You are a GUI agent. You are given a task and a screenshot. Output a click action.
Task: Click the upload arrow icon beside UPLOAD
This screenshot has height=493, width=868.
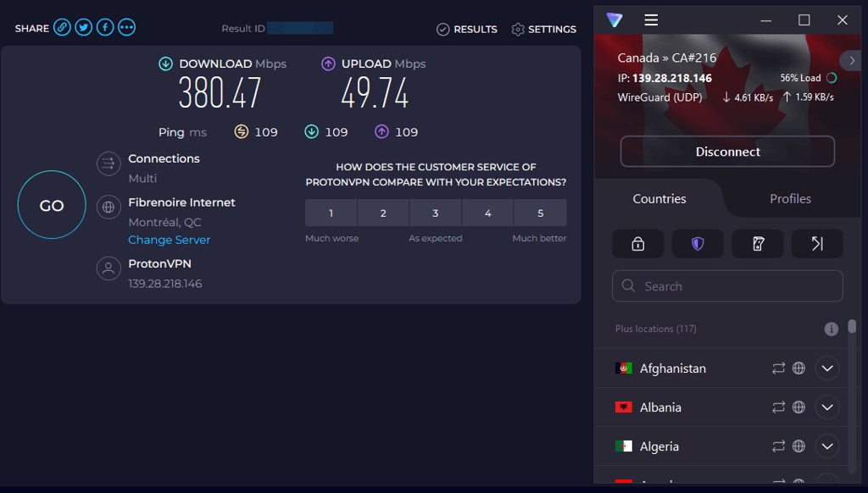point(328,64)
